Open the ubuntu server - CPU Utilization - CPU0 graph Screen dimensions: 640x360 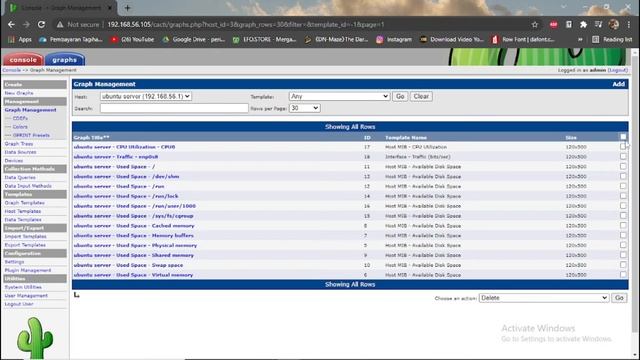124,147
